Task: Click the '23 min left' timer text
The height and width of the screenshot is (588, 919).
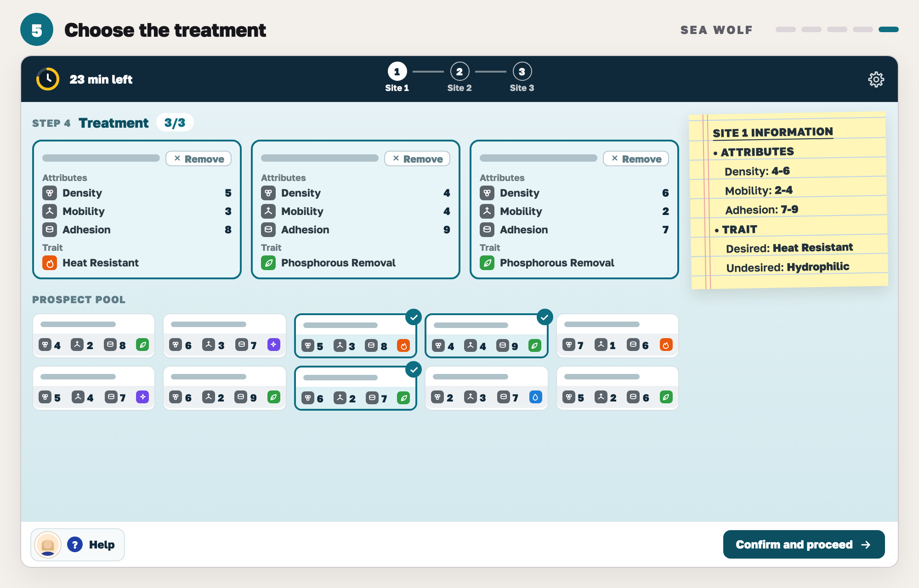Action: (101, 79)
